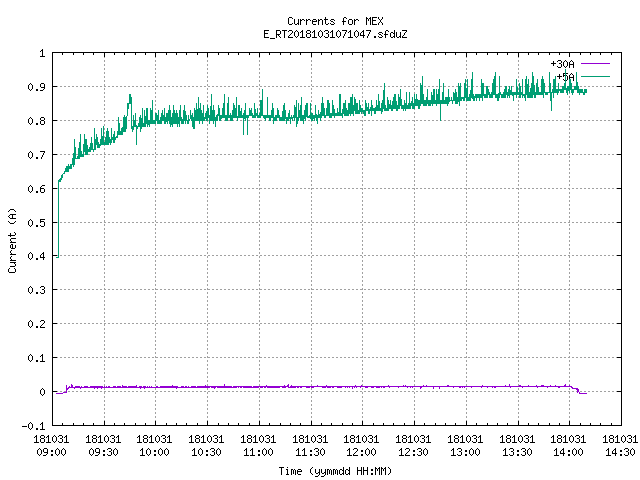Click the x-axis tick label '10:30'
The width and height of the screenshot is (640, 480).
(x=206, y=452)
